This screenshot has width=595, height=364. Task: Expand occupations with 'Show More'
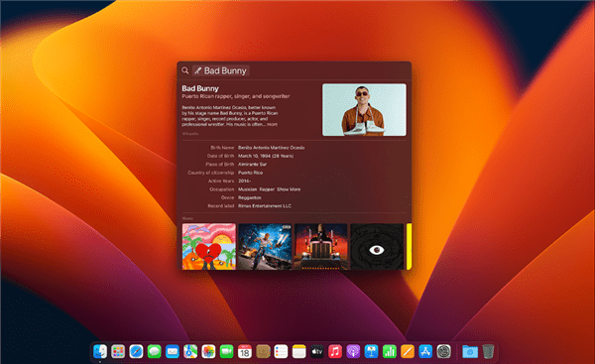coord(289,189)
